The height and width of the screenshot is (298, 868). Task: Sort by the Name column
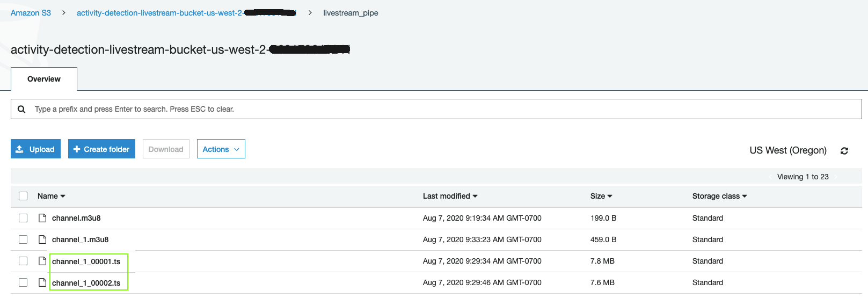point(52,196)
